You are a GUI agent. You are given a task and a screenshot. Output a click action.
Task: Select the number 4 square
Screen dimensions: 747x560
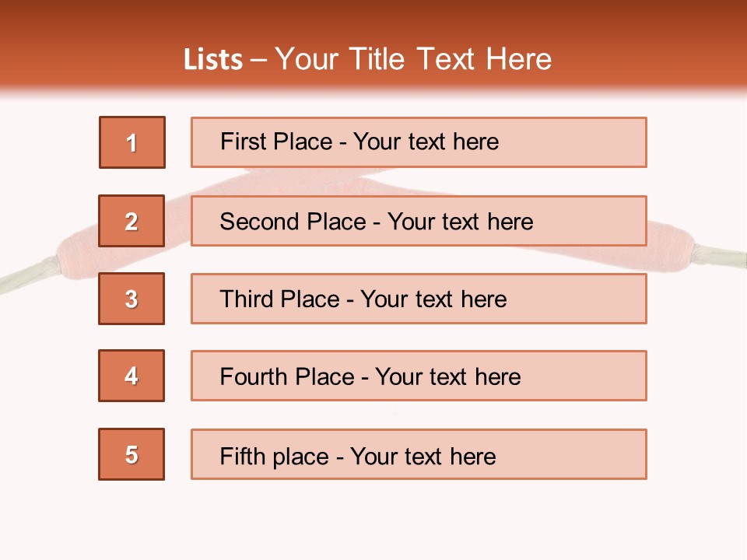[x=132, y=376]
